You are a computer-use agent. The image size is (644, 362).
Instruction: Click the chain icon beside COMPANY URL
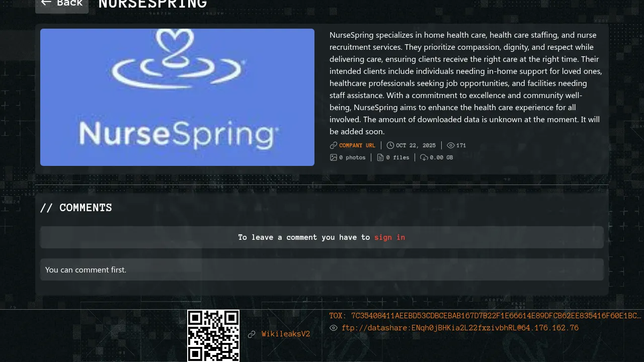click(333, 145)
